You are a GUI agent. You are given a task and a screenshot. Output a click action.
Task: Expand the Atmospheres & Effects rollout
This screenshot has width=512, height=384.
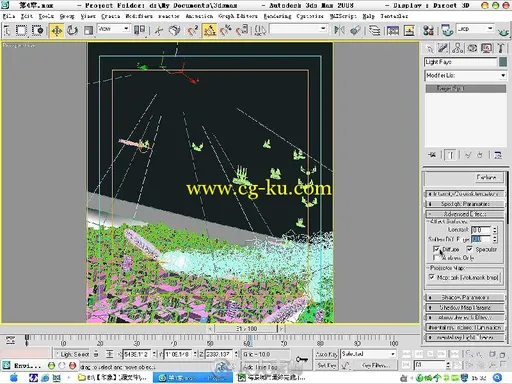pyautogui.click(x=465, y=317)
